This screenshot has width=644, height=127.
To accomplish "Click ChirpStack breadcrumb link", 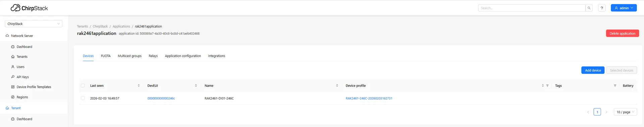I will pyautogui.click(x=100, y=27).
